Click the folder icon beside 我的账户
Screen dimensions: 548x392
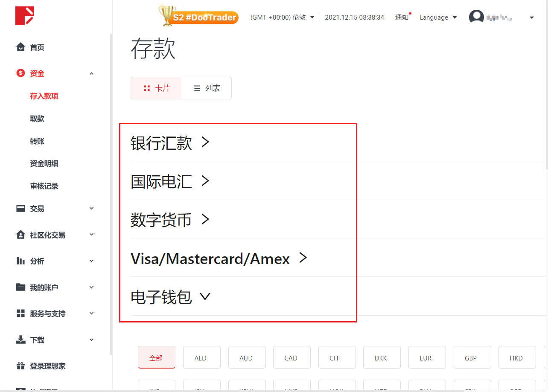20,287
